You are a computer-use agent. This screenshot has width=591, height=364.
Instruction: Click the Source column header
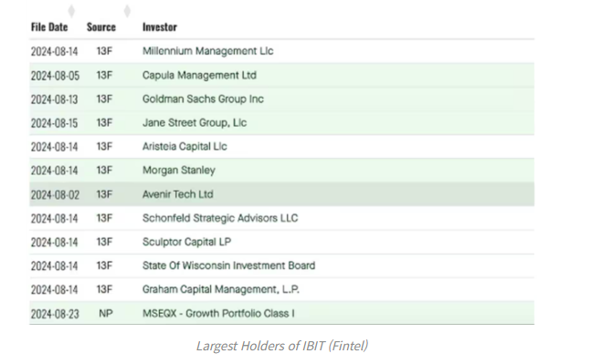[101, 27]
